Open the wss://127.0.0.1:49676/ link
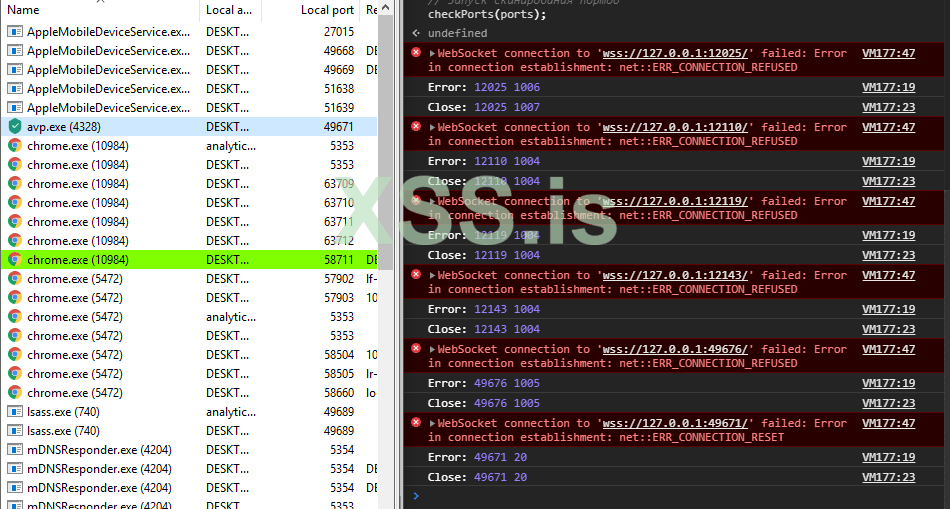The height and width of the screenshot is (509, 950). [x=676, y=349]
